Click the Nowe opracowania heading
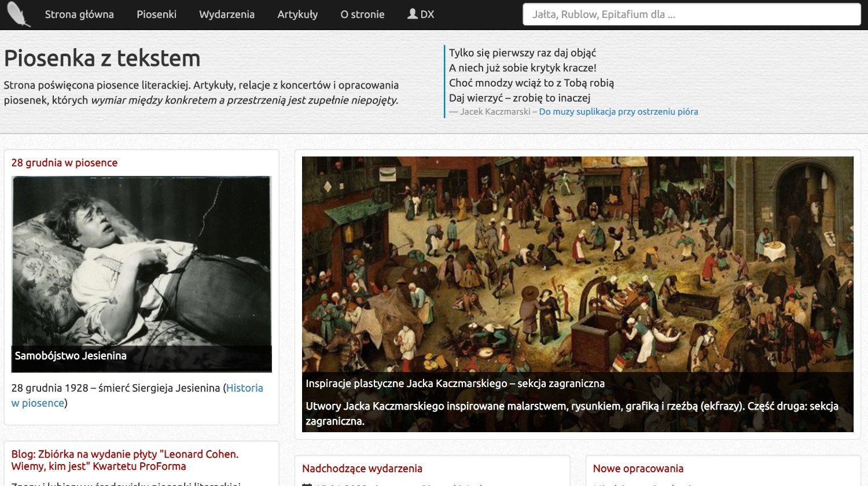Image resolution: width=868 pixels, height=486 pixels. (638, 469)
